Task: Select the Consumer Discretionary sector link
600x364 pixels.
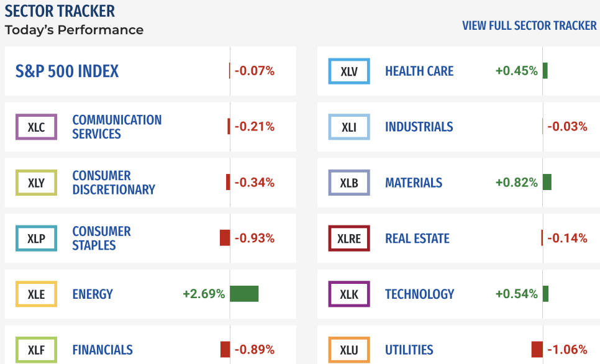Action: [114, 183]
